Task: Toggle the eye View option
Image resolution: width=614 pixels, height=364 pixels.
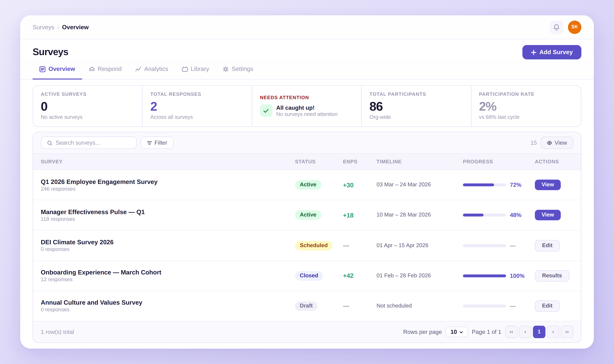Action: coord(557,143)
